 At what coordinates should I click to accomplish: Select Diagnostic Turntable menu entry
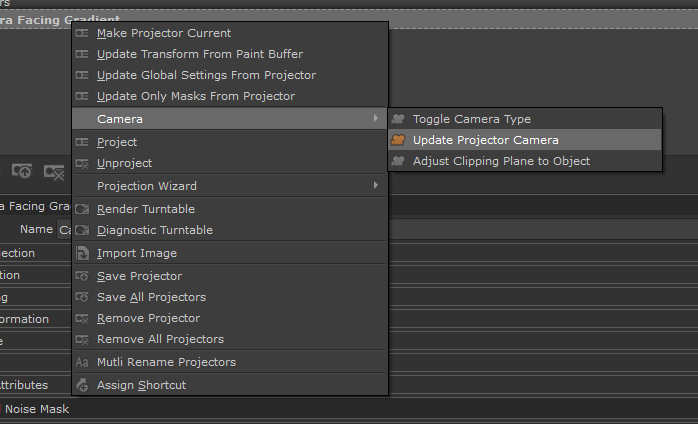click(x=154, y=230)
